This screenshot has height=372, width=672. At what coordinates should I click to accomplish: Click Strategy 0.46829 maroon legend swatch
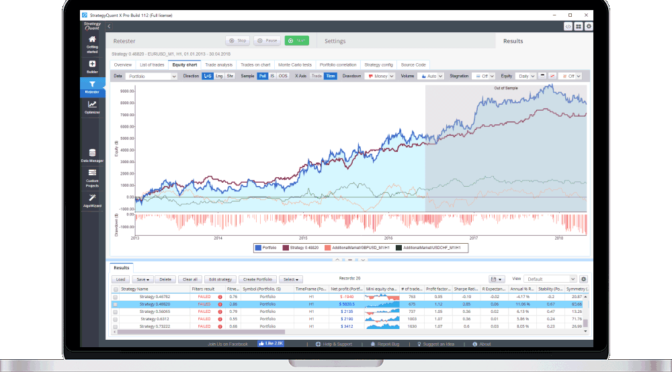[285, 248]
